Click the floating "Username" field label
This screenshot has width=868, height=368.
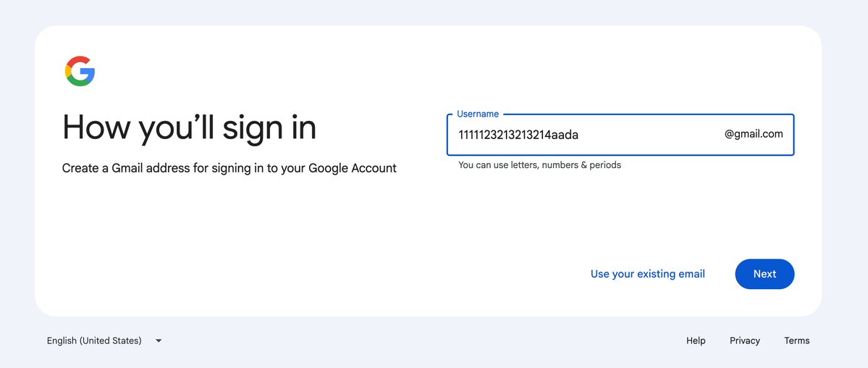coord(478,114)
